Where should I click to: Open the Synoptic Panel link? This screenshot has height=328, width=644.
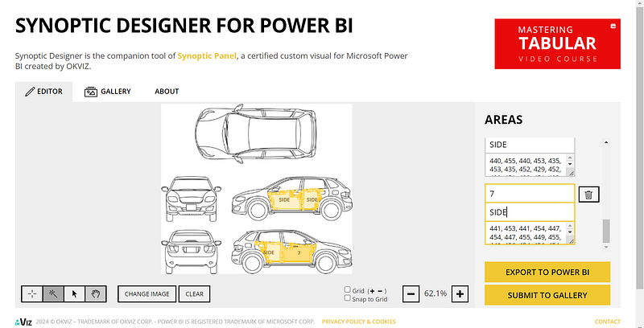click(207, 56)
